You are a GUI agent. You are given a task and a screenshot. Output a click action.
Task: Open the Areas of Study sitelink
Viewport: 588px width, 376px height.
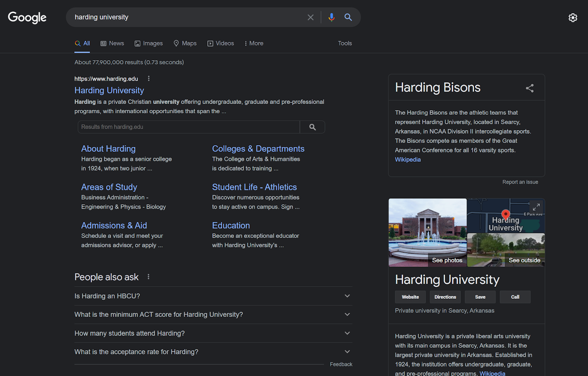109,187
